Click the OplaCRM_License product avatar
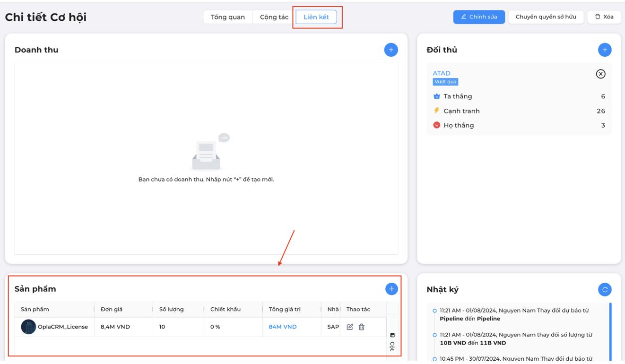Screen dimensions: 625x364 tap(28, 327)
